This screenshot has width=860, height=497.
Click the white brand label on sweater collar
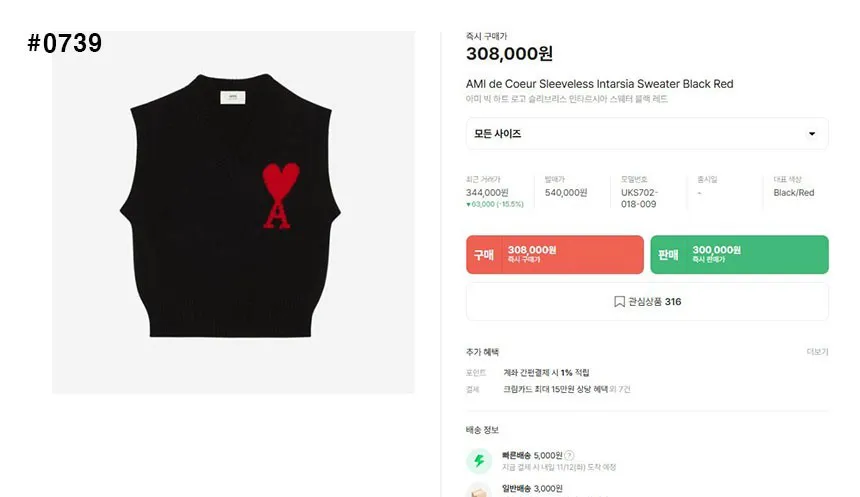coord(233,97)
